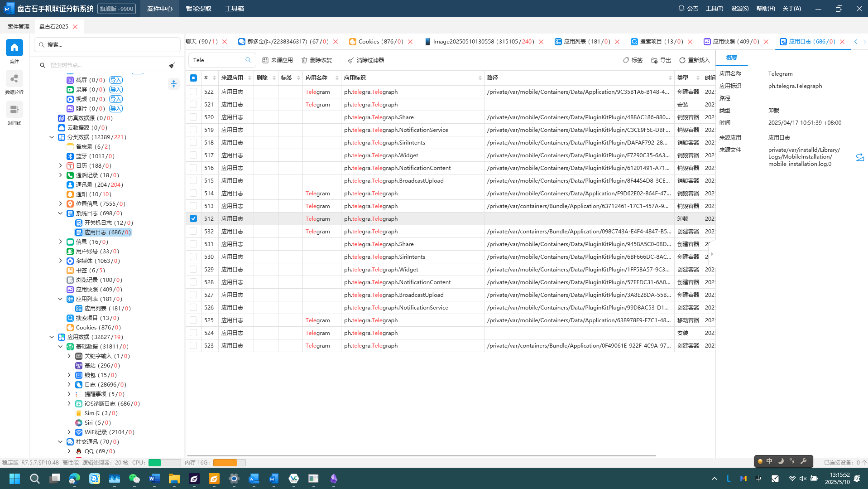
Task: Expand the 钱包 tree node
Action: [x=69, y=375]
